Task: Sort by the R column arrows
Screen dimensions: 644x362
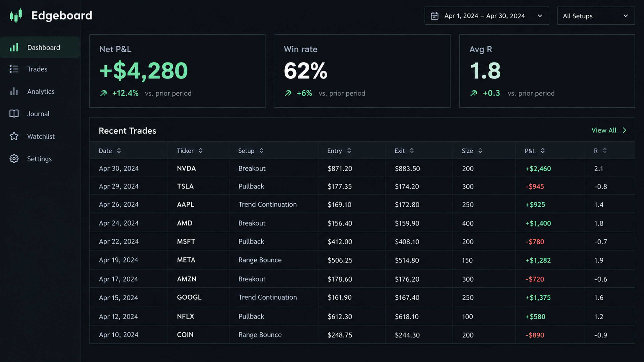Action: point(605,151)
